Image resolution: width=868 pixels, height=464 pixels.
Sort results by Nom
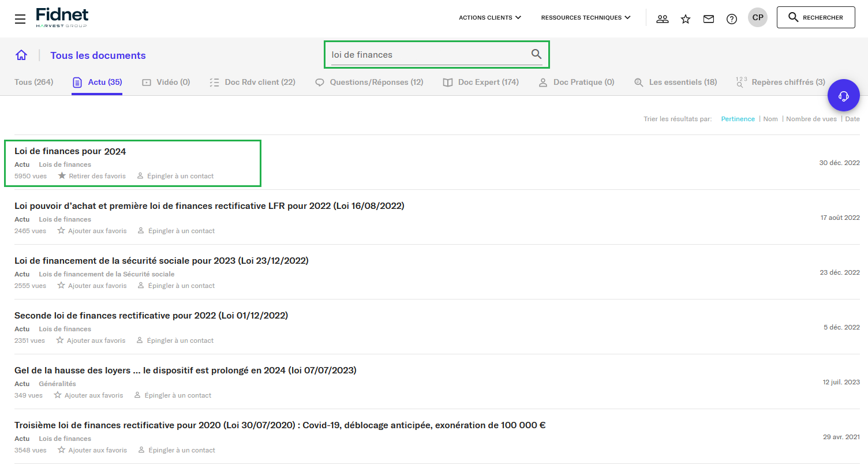pyautogui.click(x=770, y=119)
